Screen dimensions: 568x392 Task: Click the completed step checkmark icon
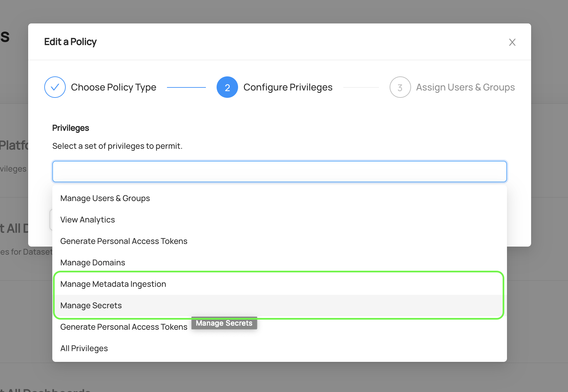55,87
